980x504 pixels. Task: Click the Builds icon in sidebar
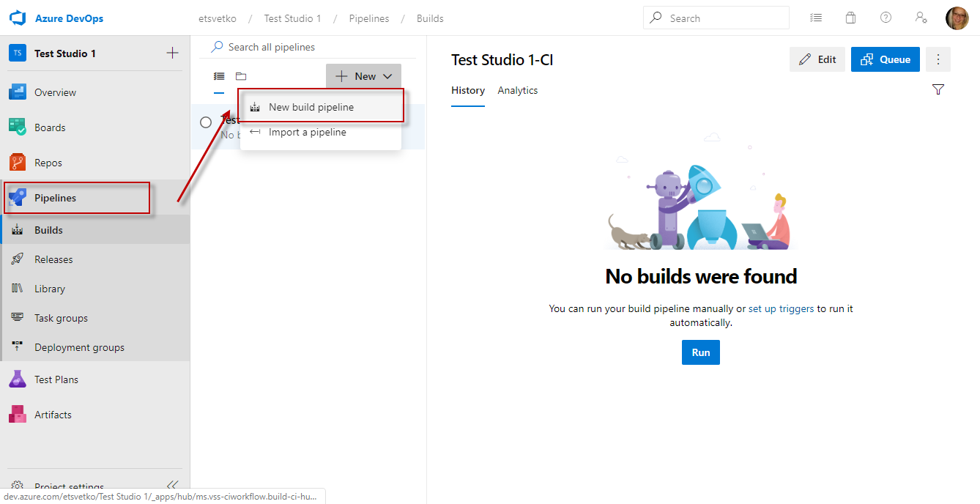point(18,230)
